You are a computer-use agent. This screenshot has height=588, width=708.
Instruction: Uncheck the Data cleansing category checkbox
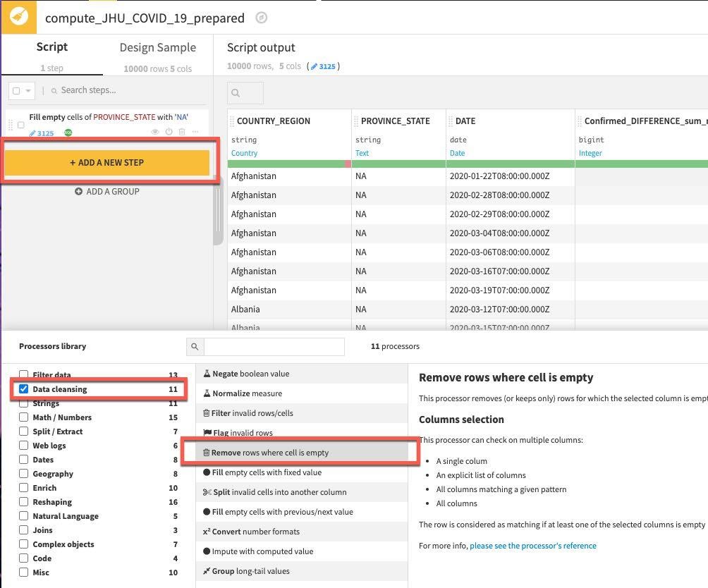24,389
